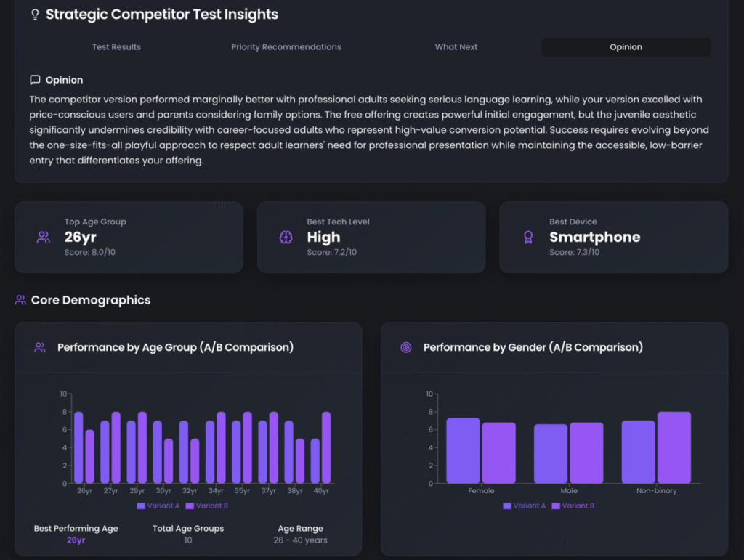The image size is (744, 560).
Task: Click the speech bubble icon next to Opinion
Action: pyautogui.click(x=35, y=80)
